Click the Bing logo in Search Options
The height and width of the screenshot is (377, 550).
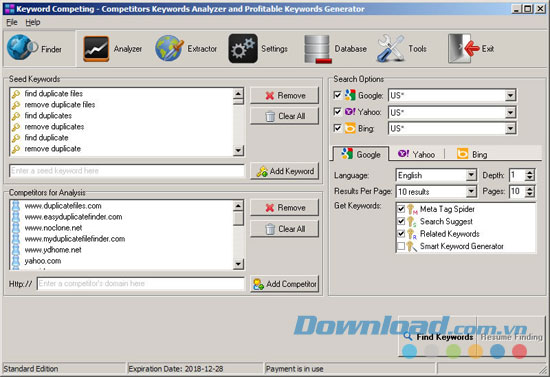(x=350, y=128)
